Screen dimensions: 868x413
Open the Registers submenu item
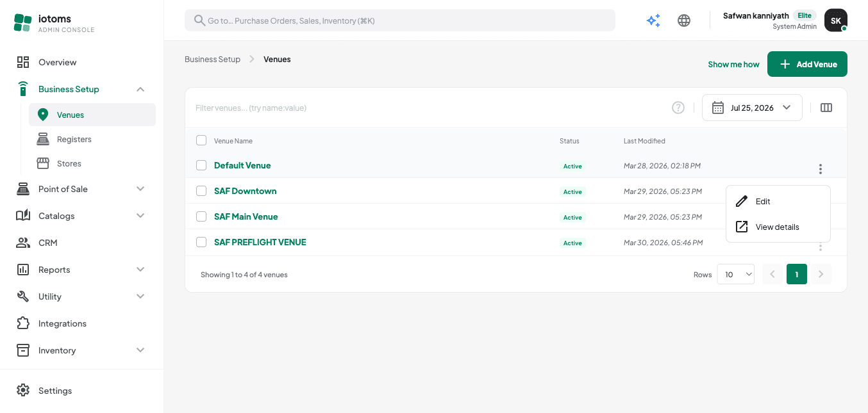point(92,139)
